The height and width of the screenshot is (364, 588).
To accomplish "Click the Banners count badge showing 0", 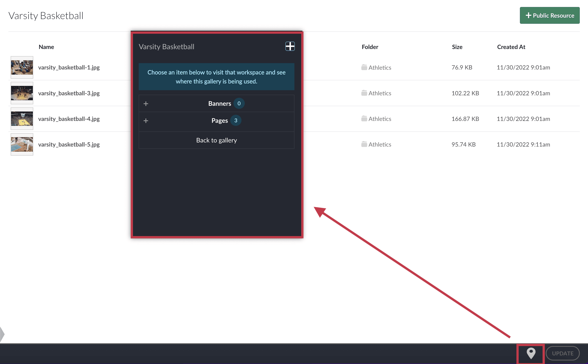I will click(x=239, y=104).
